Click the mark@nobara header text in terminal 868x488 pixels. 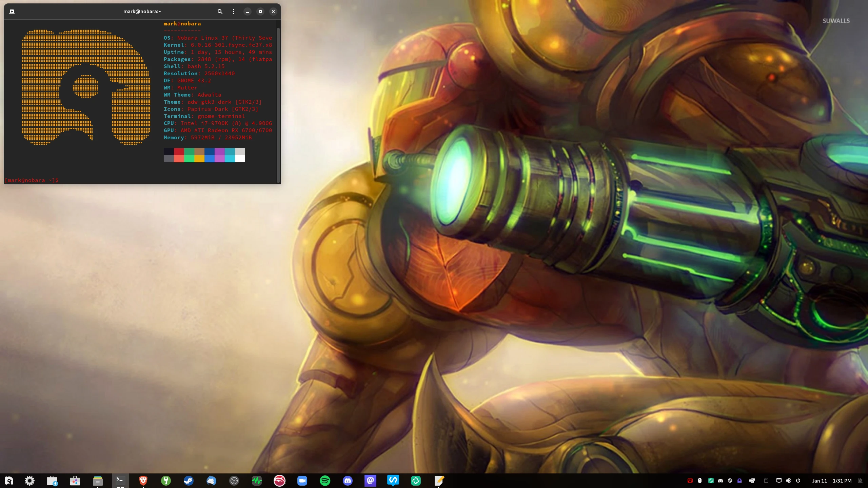click(x=182, y=24)
